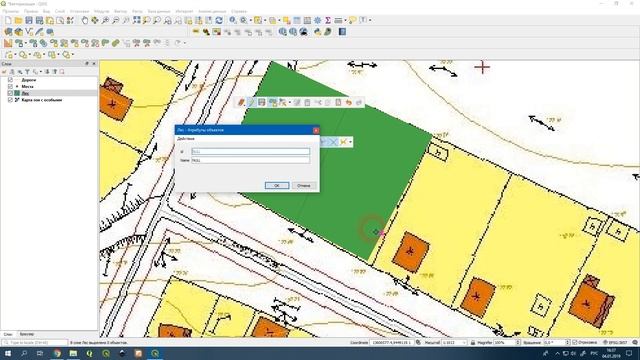Open Vertex Tool dropdown in floating toolbar
The height and width of the screenshot is (360, 640).
click(289, 102)
